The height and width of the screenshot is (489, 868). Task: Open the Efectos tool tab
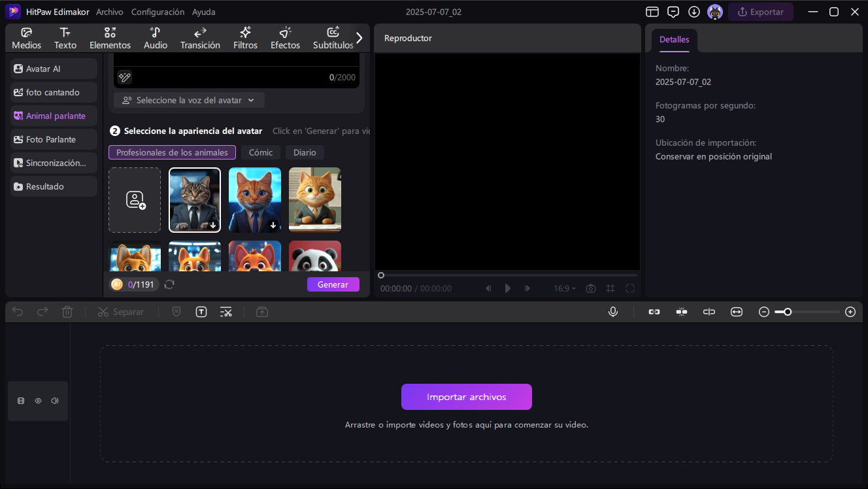(x=285, y=39)
